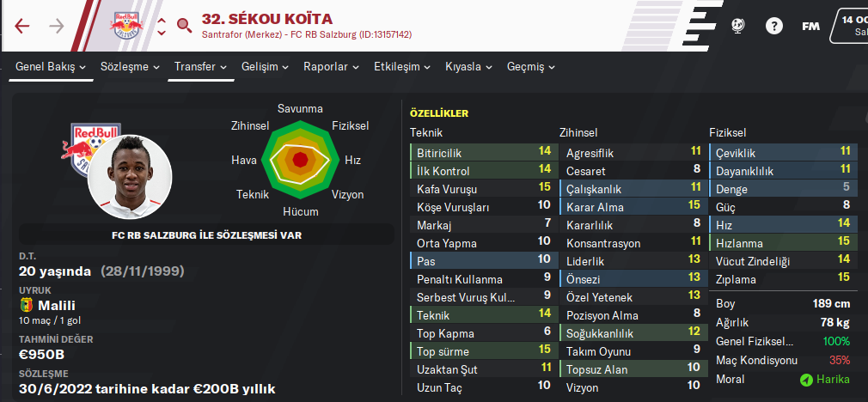868x402 pixels.
Task: Go back using the left arrow
Action: pos(22,26)
